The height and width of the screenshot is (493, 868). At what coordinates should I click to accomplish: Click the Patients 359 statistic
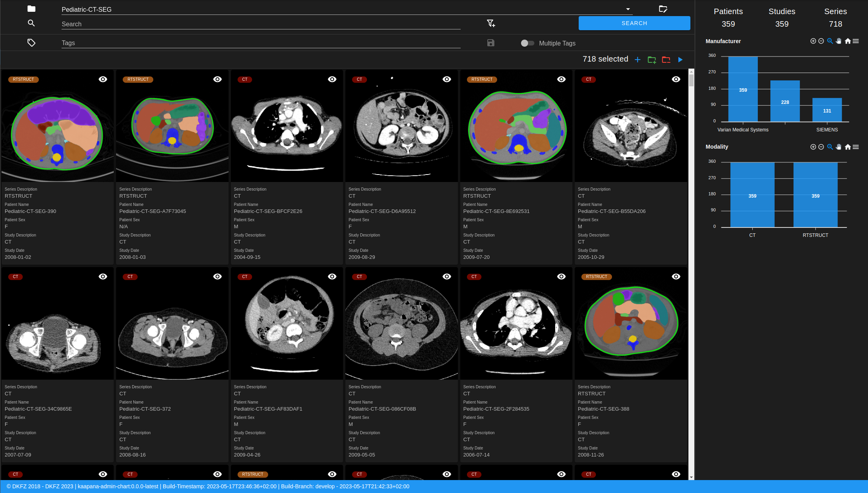728,18
